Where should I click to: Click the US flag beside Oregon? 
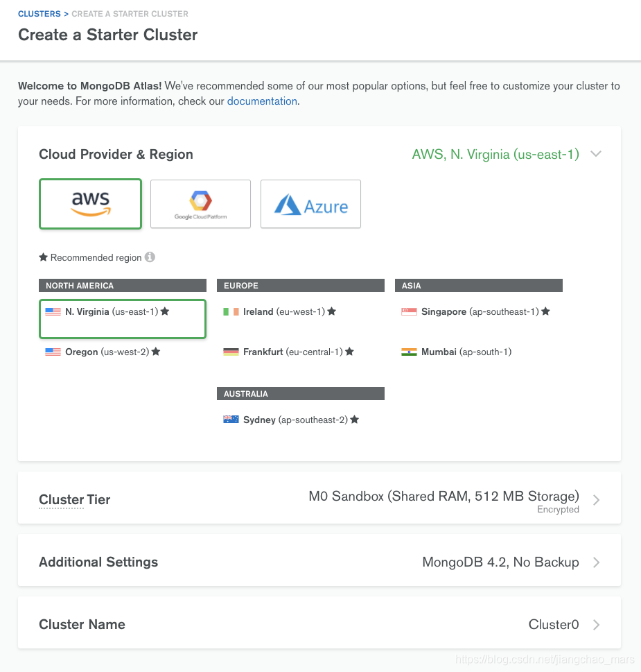click(x=53, y=352)
